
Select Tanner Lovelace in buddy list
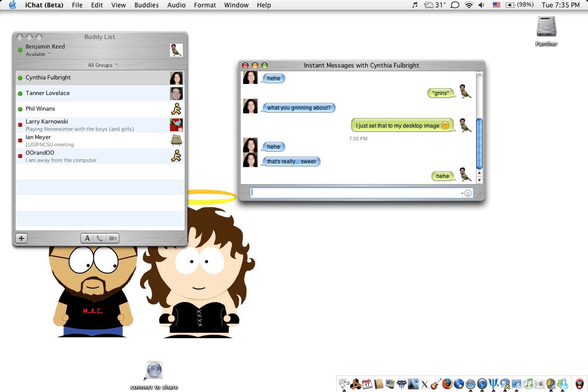click(x=100, y=93)
